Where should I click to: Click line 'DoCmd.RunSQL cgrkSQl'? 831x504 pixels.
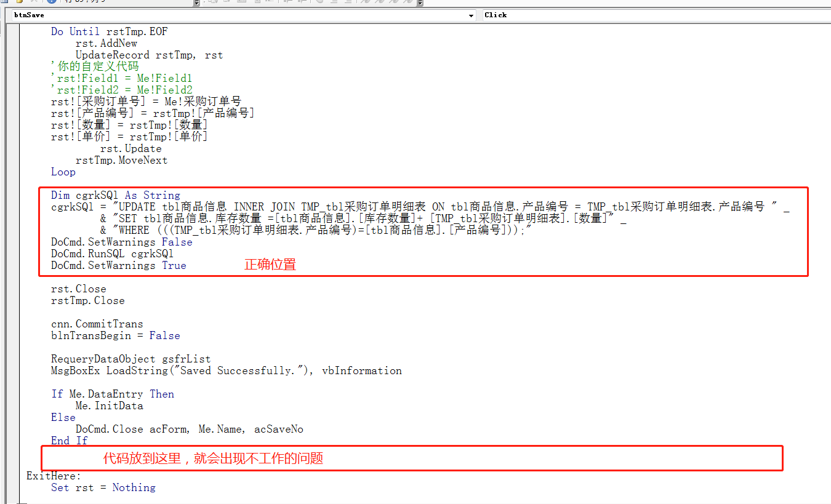pyautogui.click(x=113, y=254)
